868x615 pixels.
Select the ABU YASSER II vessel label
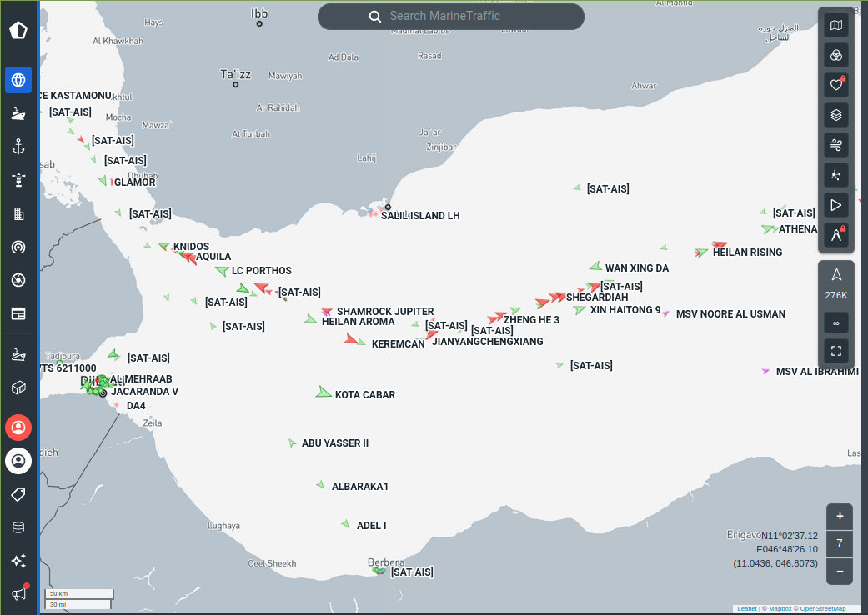point(335,443)
